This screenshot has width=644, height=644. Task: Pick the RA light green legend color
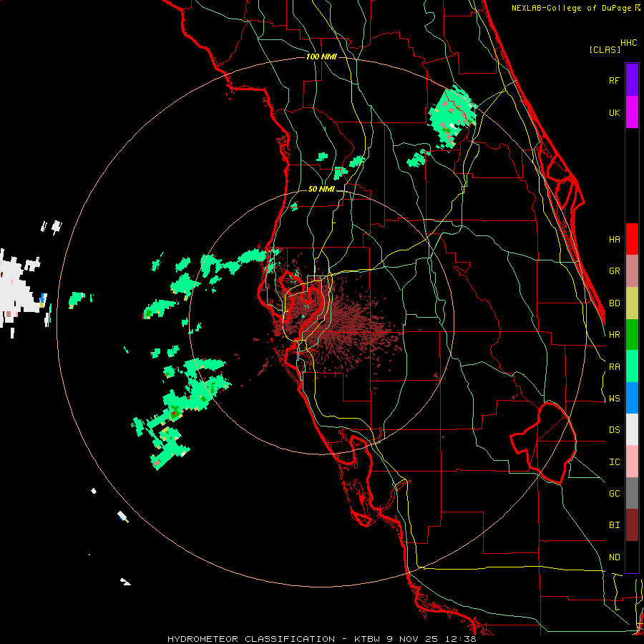(x=632, y=366)
